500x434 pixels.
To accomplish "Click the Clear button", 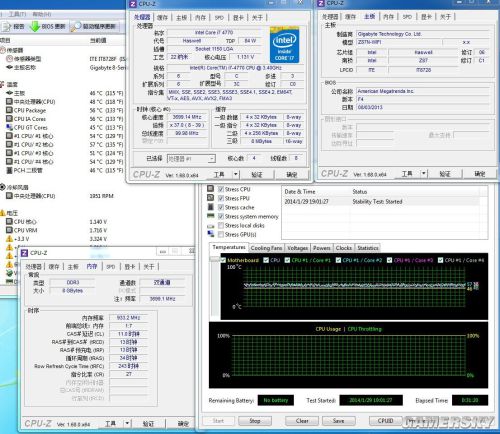I will (302, 421).
